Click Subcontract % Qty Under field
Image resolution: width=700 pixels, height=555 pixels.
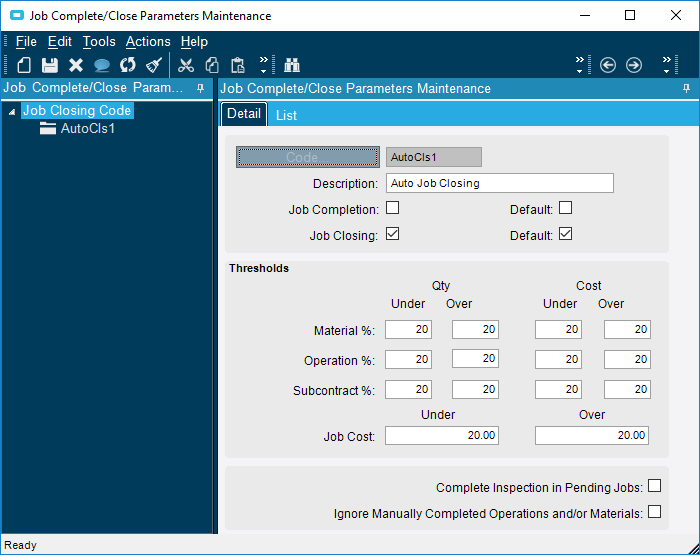click(x=408, y=389)
